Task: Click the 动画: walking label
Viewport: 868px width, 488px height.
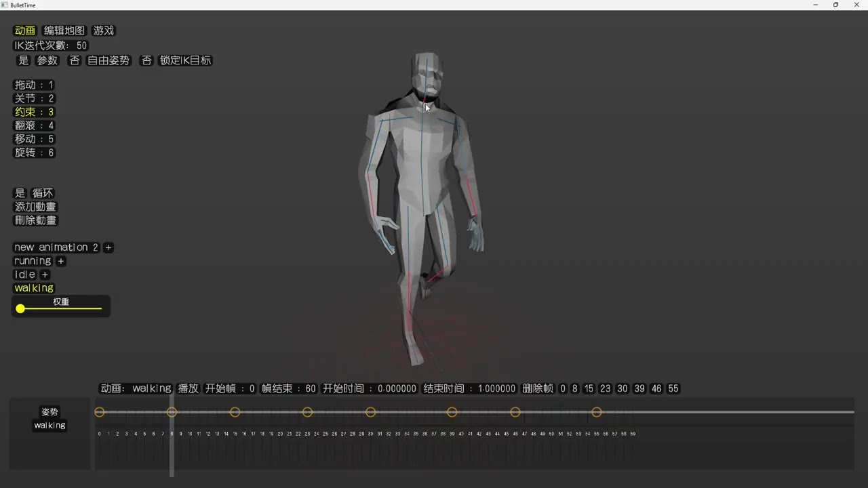Action: point(136,388)
